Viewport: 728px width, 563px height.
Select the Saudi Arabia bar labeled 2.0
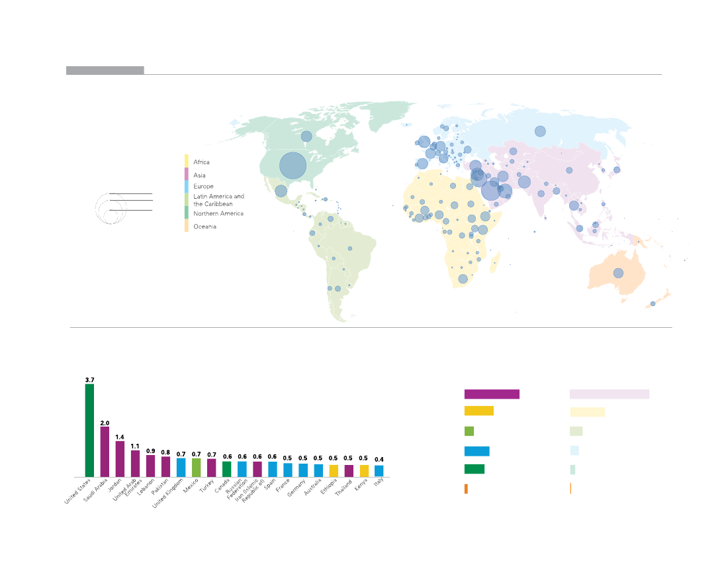tap(105, 452)
